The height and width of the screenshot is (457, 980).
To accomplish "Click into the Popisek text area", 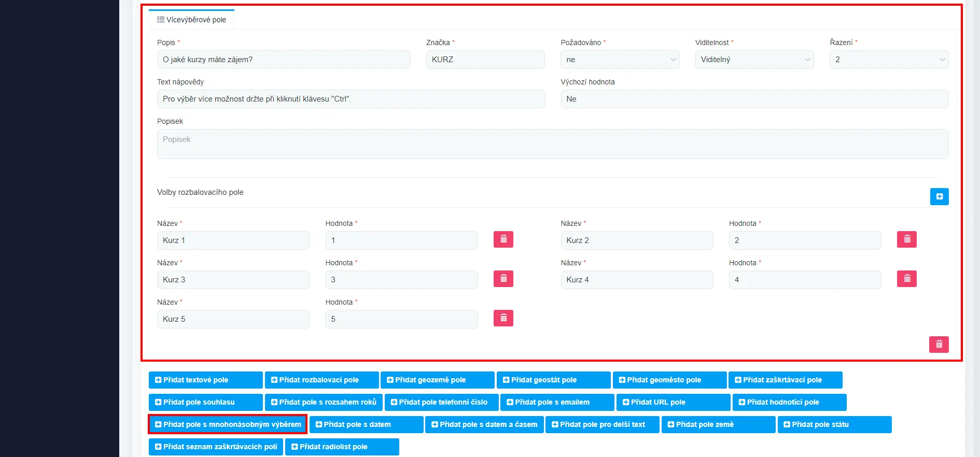I will (552, 144).
